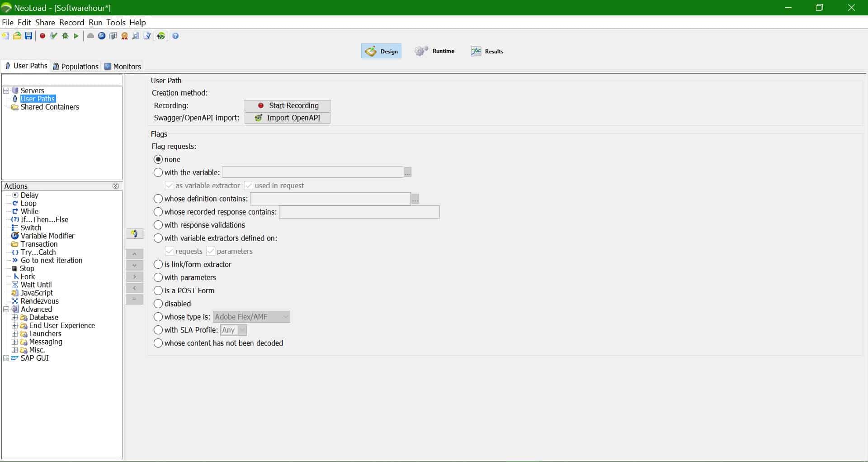868x462 pixels.
Task: Switch to the Runtime section
Action: pos(434,51)
